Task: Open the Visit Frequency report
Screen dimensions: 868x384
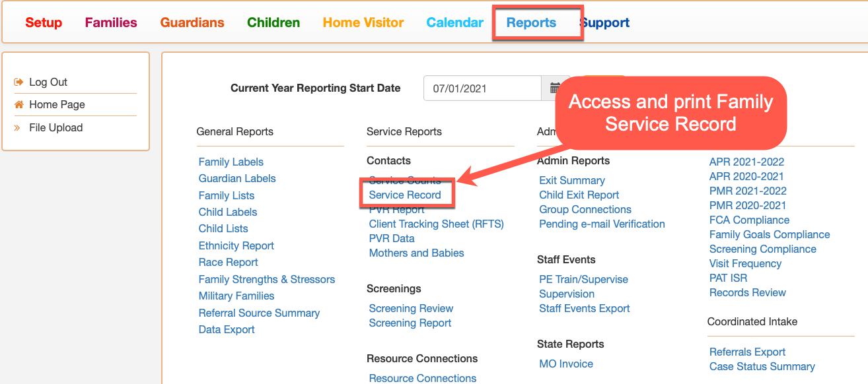Action: 745,263
